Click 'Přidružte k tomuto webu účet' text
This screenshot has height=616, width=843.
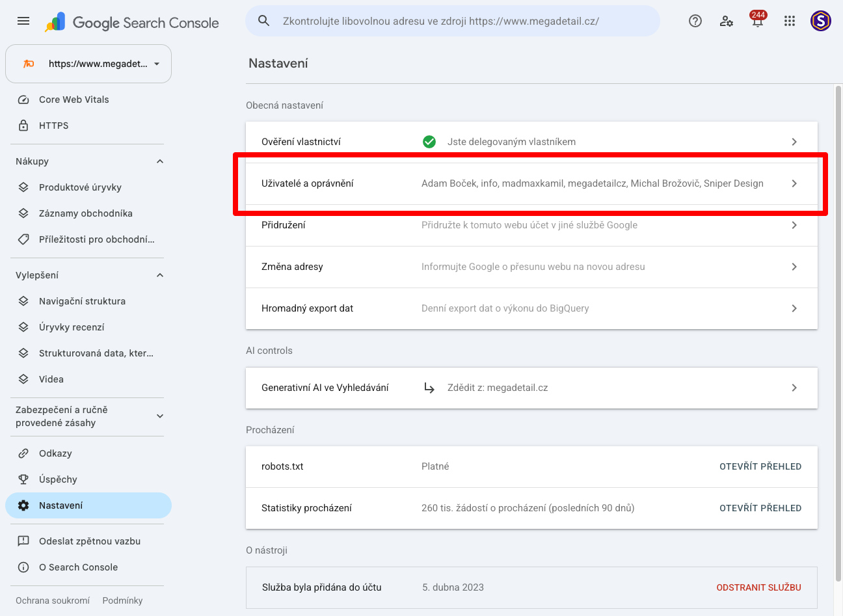pos(529,225)
